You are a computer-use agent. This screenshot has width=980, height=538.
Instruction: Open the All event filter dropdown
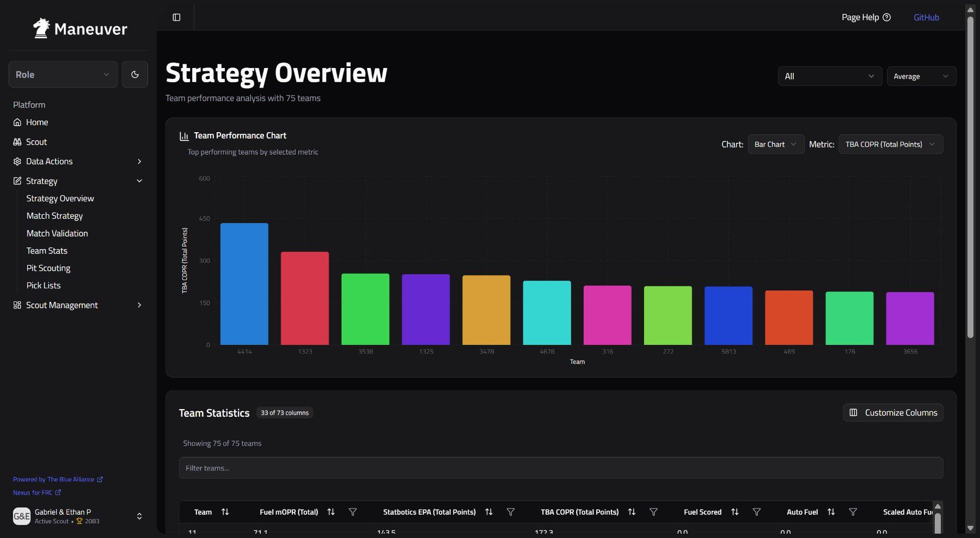tap(830, 76)
